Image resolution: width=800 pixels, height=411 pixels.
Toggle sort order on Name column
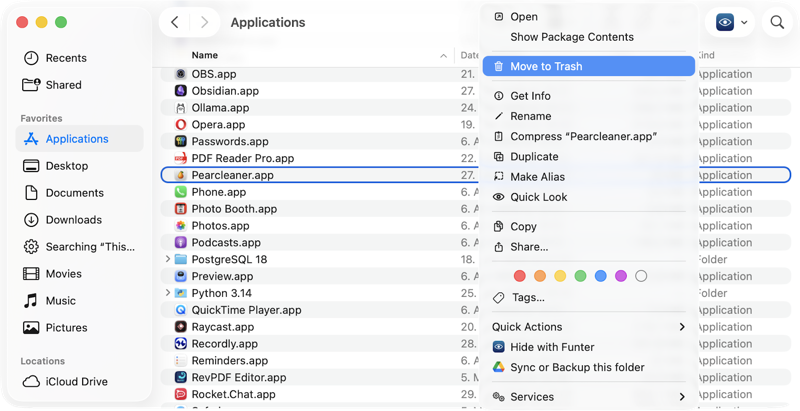click(x=443, y=56)
